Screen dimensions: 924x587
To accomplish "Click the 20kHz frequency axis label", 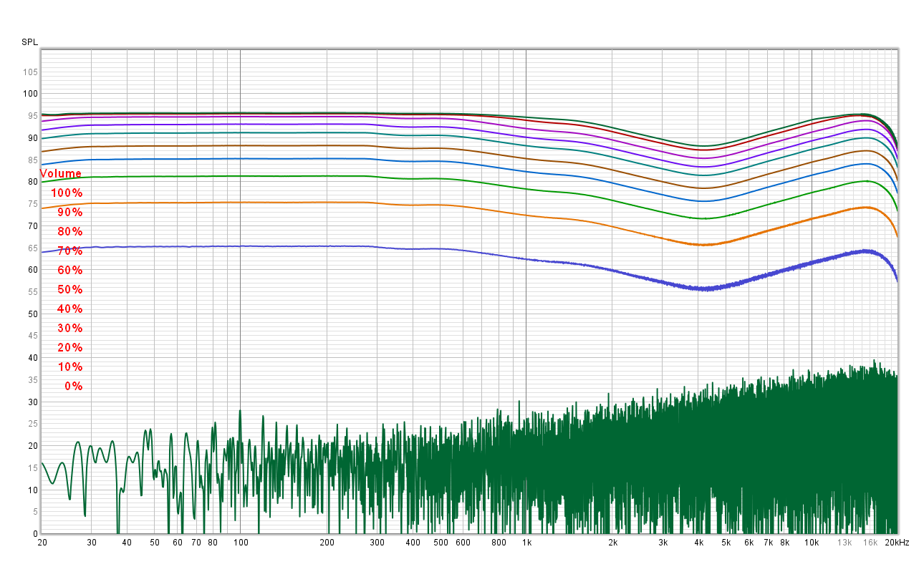I will tap(897, 543).
